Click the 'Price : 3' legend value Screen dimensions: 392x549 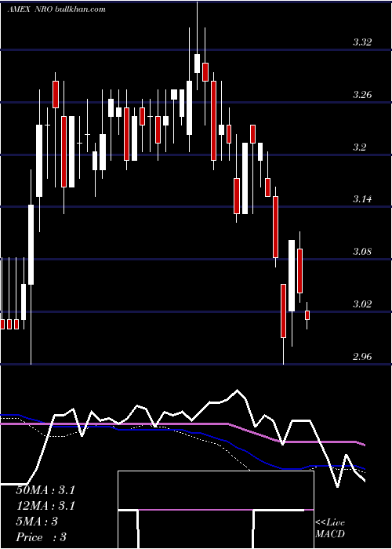42,537
